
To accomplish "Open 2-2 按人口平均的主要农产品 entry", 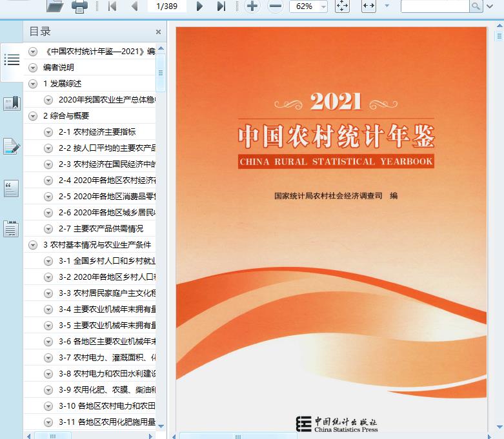I will (107, 148).
